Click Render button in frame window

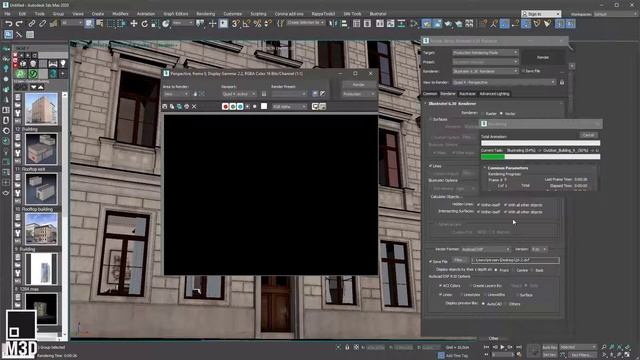click(x=358, y=85)
